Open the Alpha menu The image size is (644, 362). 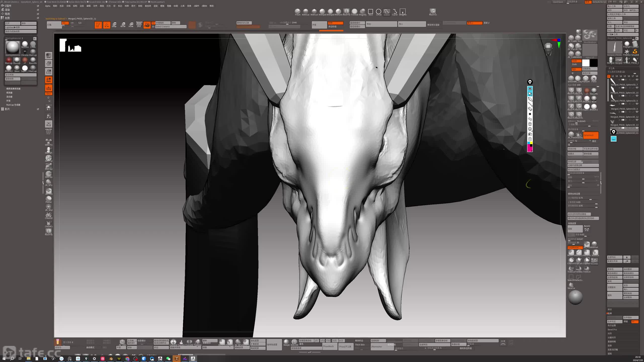(x=48, y=6)
